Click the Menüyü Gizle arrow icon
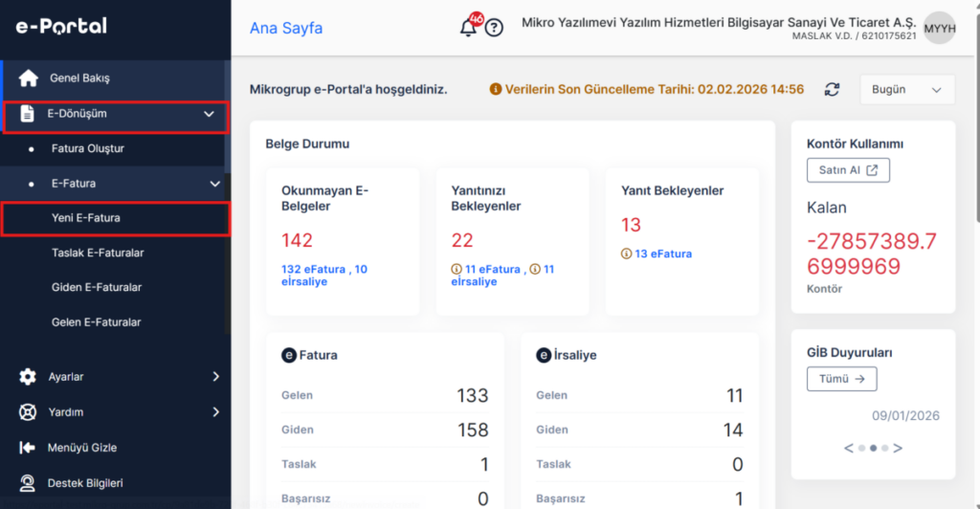The width and height of the screenshot is (980, 509). coord(28,447)
